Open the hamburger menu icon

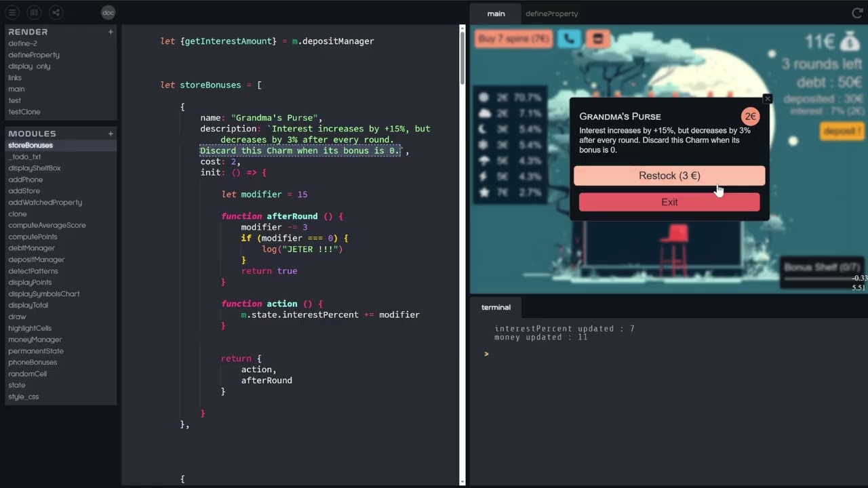point(12,12)
